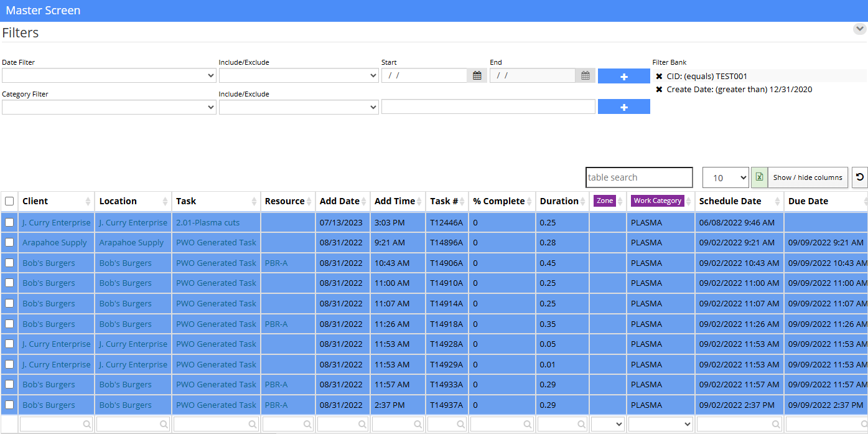The height and width of the screenshot is (434, 868).
Task: Open Show / hide columns
Action: [x=808, y=177]
